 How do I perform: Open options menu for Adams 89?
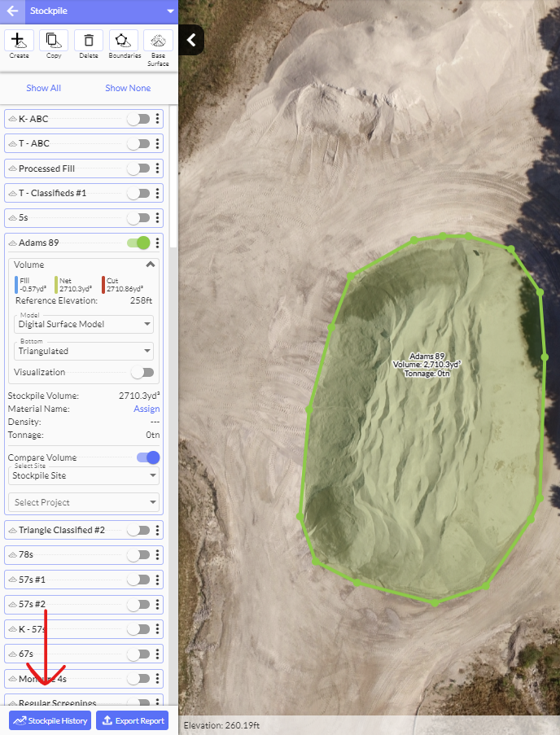(157, 243)
